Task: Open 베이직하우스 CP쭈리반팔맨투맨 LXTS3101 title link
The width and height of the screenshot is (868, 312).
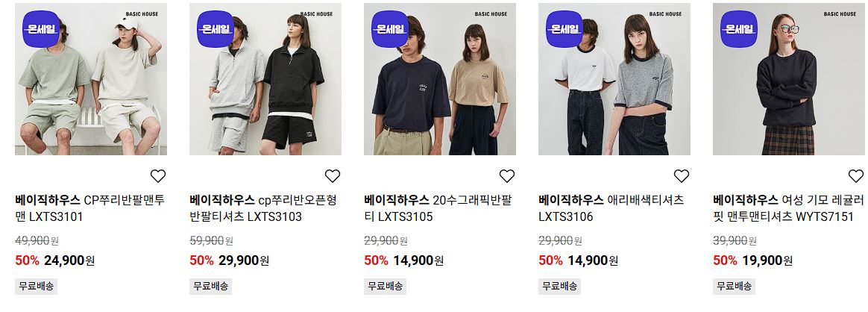Action: (89, 208)
